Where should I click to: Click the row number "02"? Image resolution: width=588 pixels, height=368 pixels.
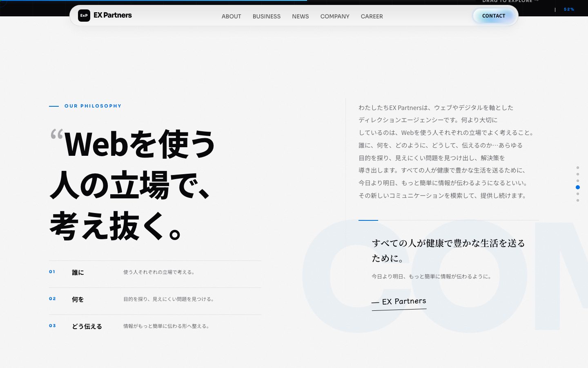tap(52, 298)
